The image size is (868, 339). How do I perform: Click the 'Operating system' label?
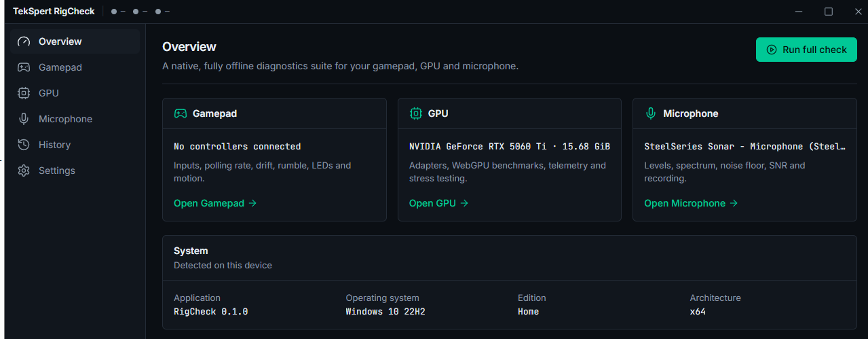pyautogui.click(x=382, y=298)
